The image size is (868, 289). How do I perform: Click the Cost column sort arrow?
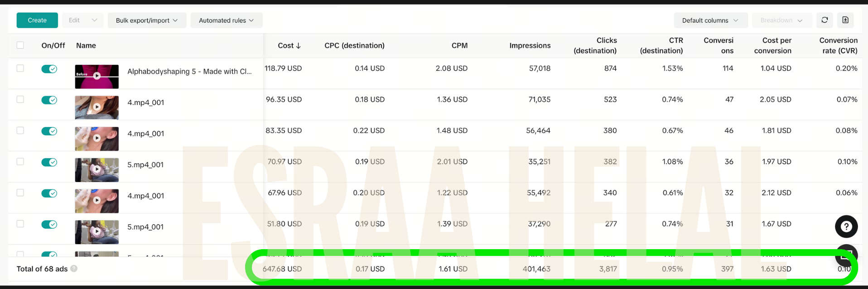[299, 46]
